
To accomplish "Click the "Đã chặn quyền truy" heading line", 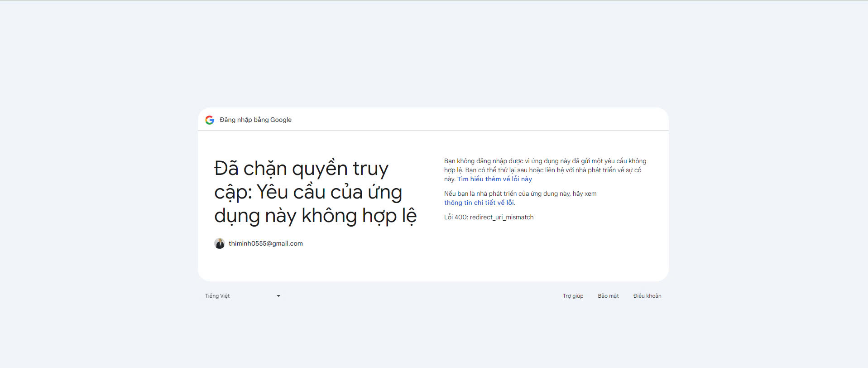I will 301,169.
